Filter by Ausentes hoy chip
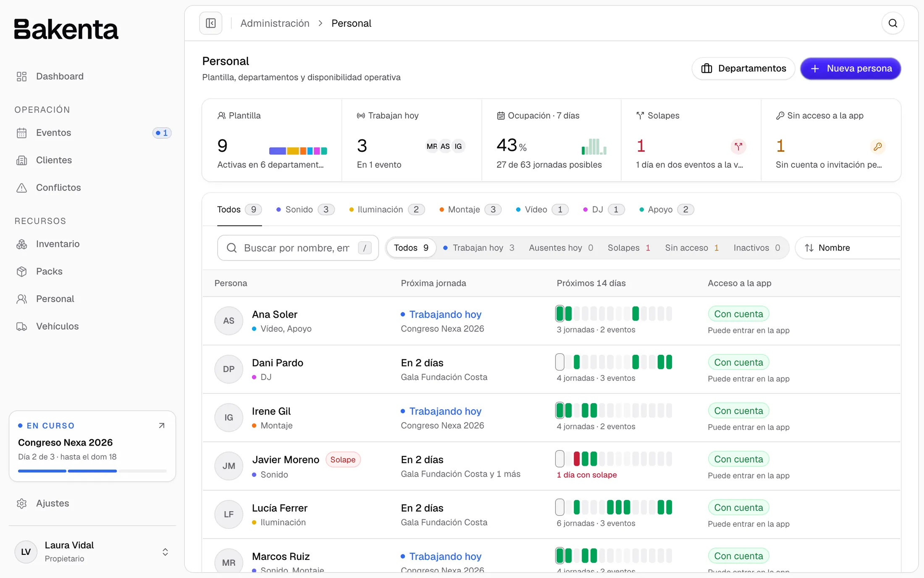Image resolution: width=924 pixels, height=578 pixels. point(561,248)
